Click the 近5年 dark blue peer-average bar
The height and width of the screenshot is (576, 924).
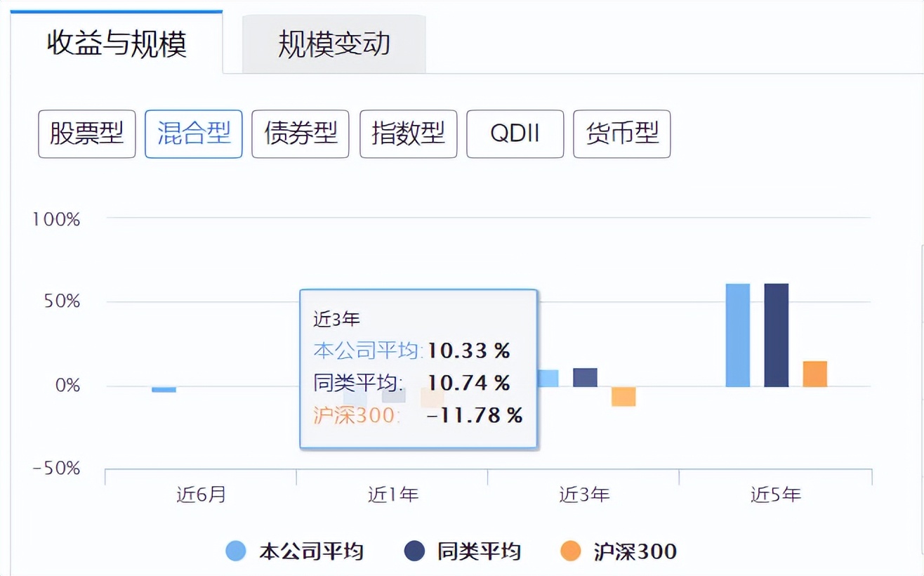pyautogui.click(x=776, y=335)
